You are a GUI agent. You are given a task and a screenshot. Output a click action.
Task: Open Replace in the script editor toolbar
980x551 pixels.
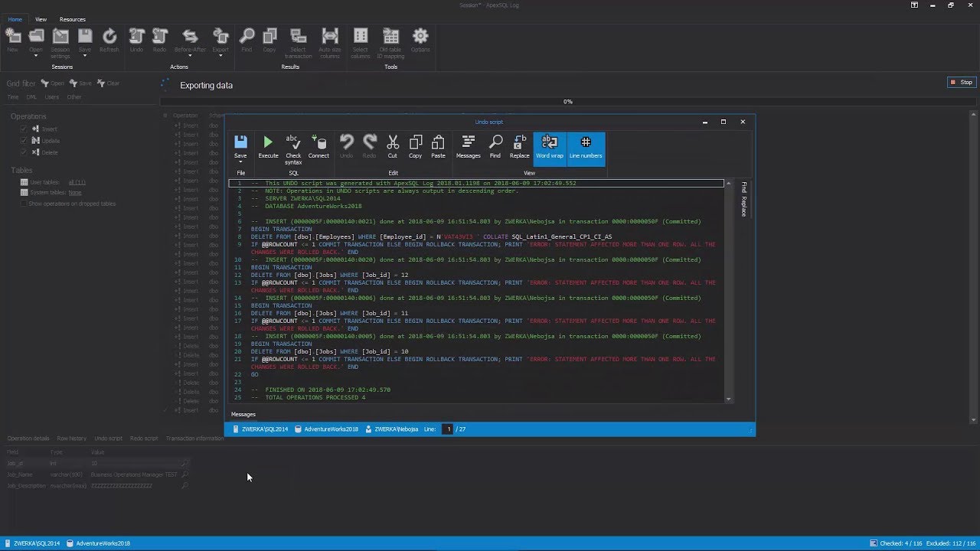click(x=520, y=145)
